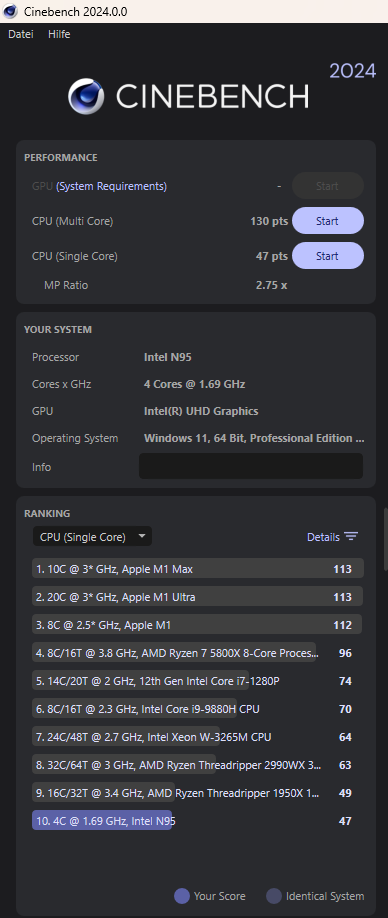Viewport: 388px width, 918px height.
Task: Click the 47 pts single core score
Action: click(272, 256)
